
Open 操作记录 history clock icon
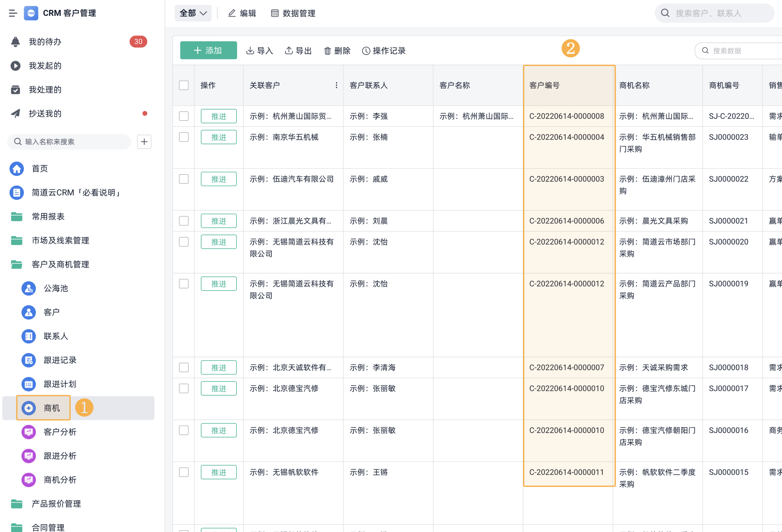coord(366,51)
